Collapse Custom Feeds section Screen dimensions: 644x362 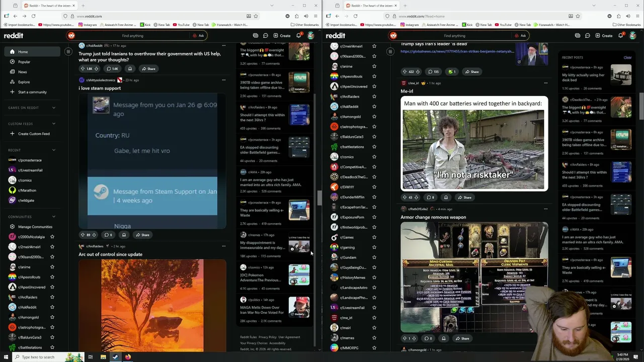[54, 124]
